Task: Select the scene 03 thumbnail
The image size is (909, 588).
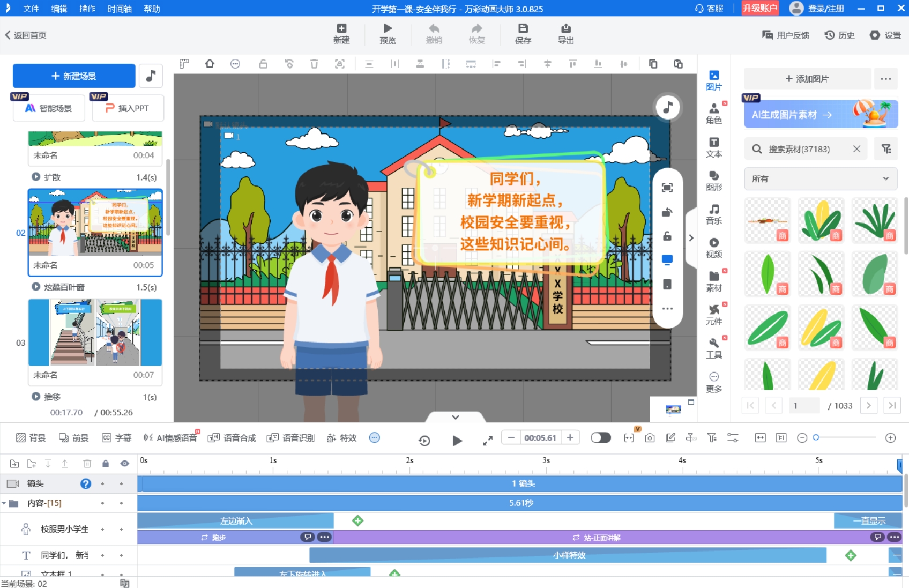Action: (x=95, y=332)
